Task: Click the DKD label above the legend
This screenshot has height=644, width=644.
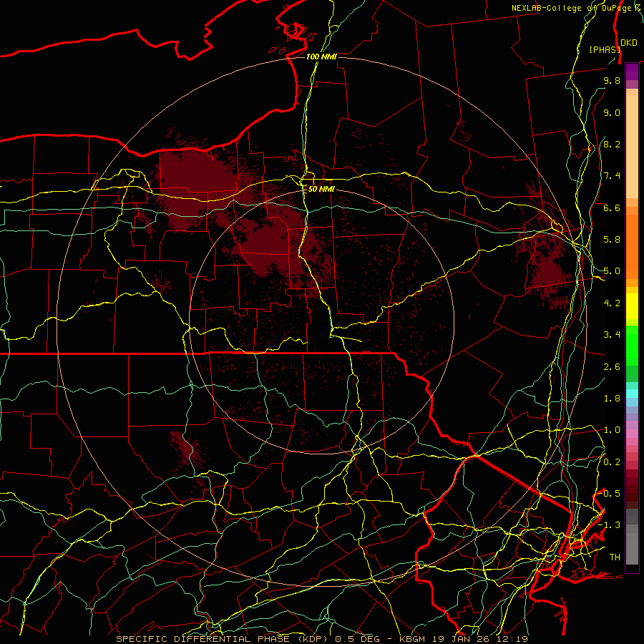Action: click(x=629, y=43)
